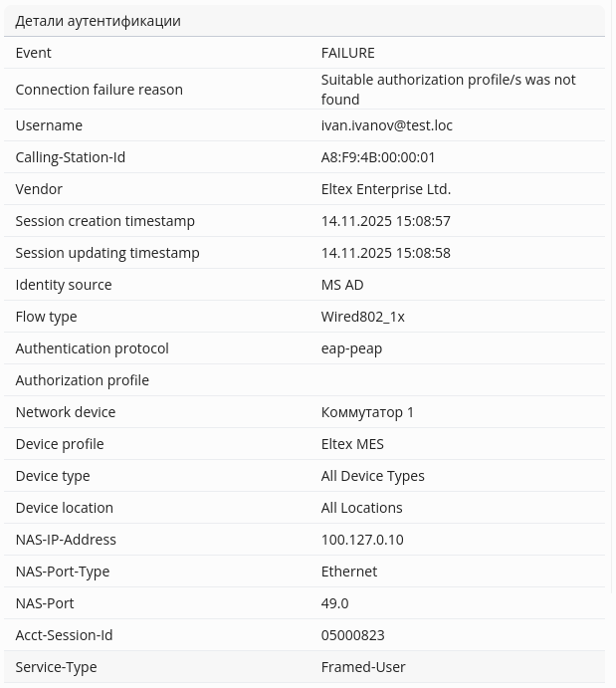
Task: Click the Calling-Station-Id MAC address value
Action: pos(378,157)
